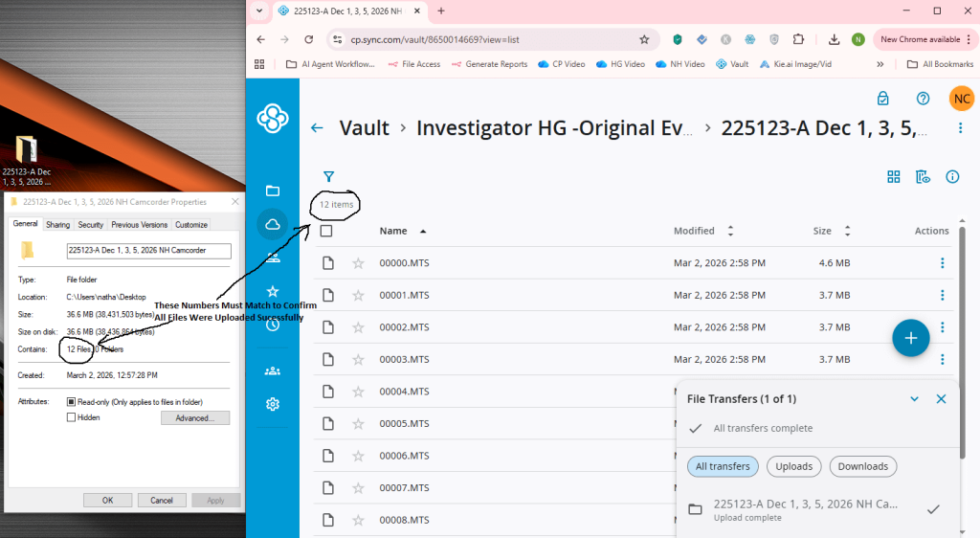Open the Vault breadcrumb link
Image resolution: width=980 pixels, height=538 pixels.
click(364, 128)
